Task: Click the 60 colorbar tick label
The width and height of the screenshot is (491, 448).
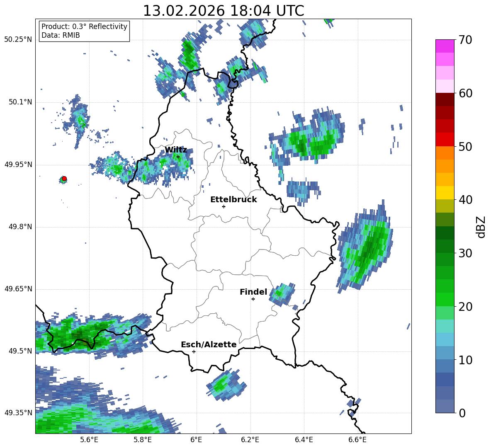Action: click(465, 93)
